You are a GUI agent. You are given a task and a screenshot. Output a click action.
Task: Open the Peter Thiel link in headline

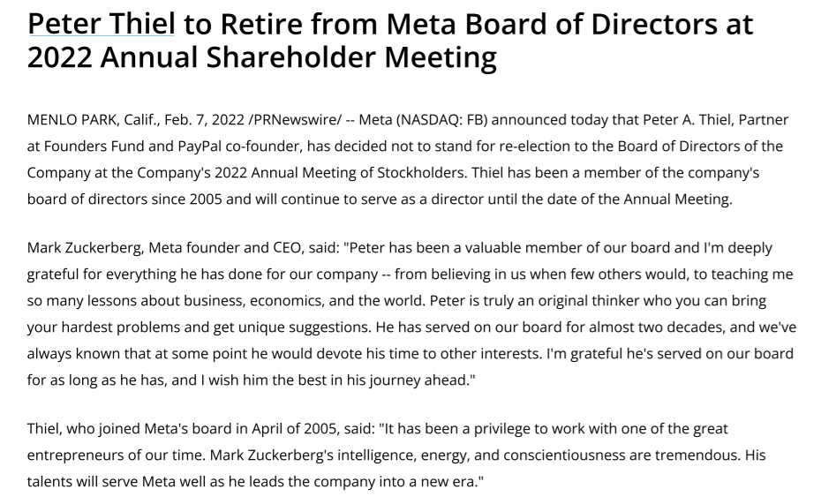102,24
